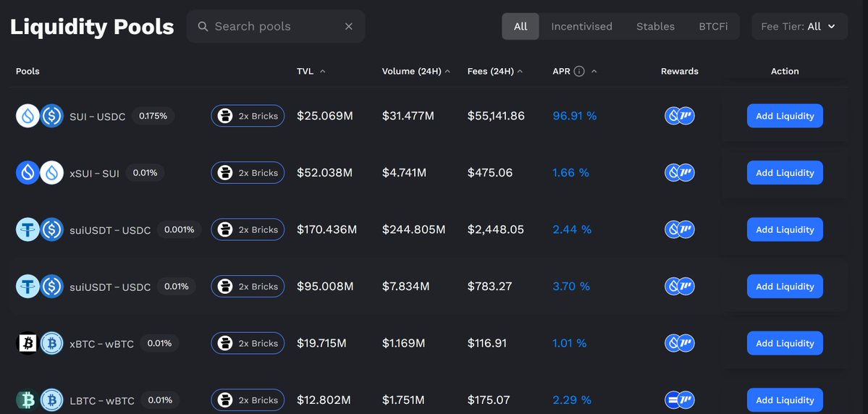Viewport: 868px width, 414px height.
Task: Show the BTCFi pools tab
Action: click(x=713, y=27)
